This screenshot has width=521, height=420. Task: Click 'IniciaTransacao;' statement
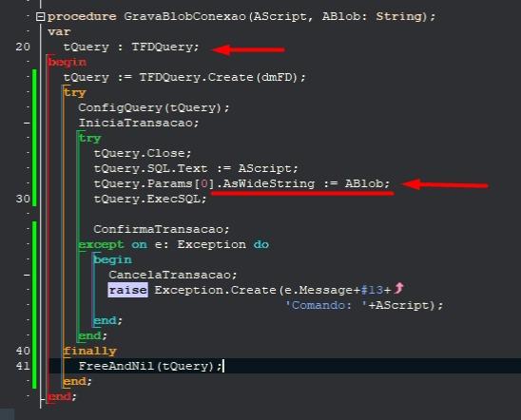pyautogui.click(x=139, y=123)
